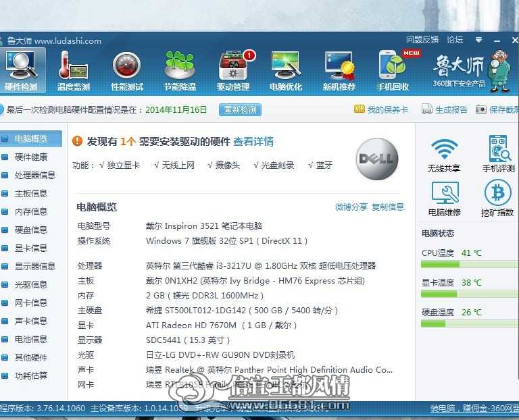Click the 2 GB 镁光 DDR3L memory text

[205, 295]
